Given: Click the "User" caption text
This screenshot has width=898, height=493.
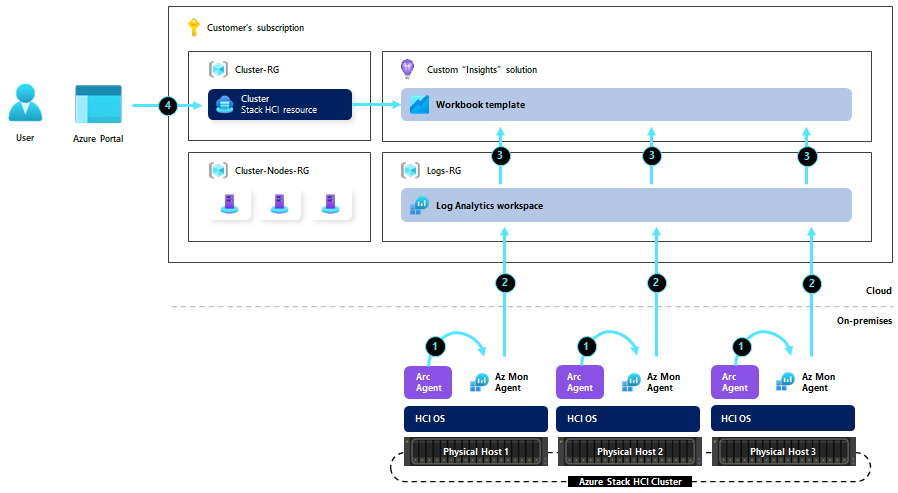Looking at the screenshot, I should click(x=25, y=137).
